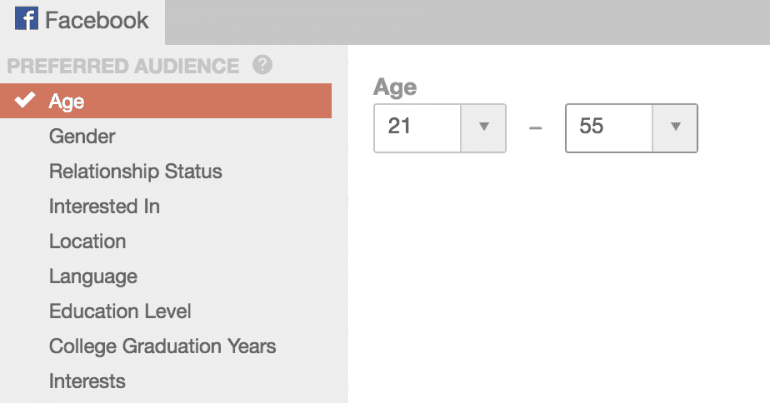Click the checkmark beside Age
Screen dimensions: 770x403
pyautogui.click(x=26, y=101)
